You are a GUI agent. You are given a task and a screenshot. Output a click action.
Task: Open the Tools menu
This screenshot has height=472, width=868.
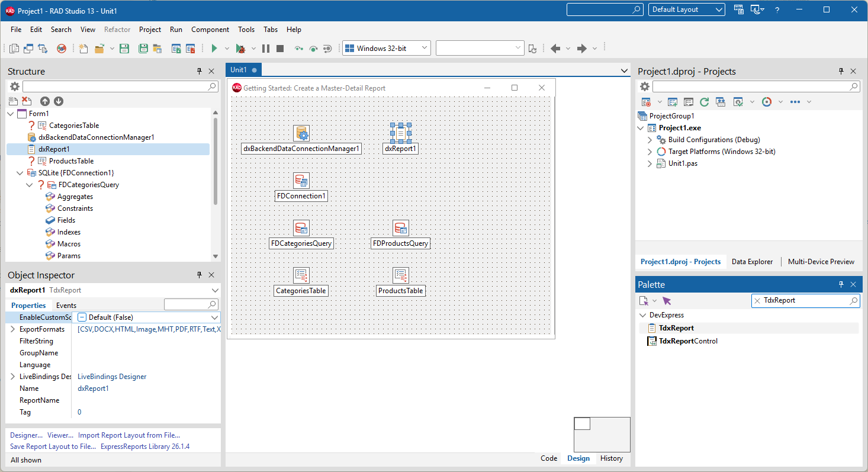[246, 30]
